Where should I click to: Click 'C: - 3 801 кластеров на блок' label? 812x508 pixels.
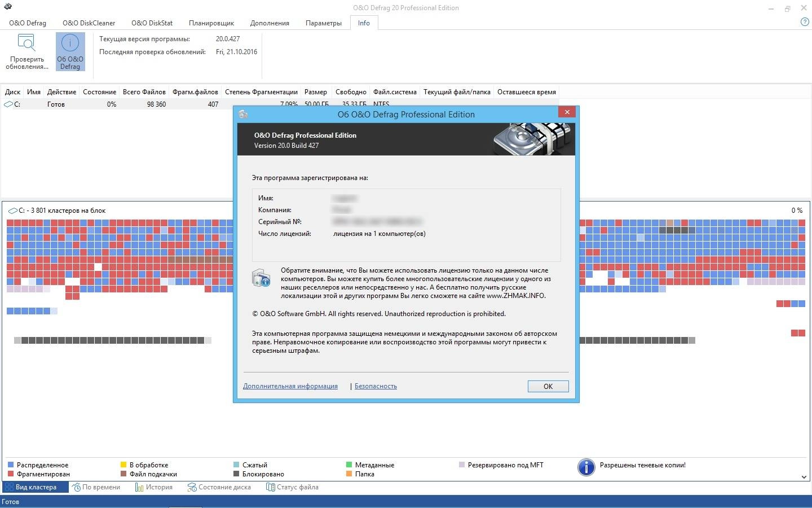coord(62,211)
